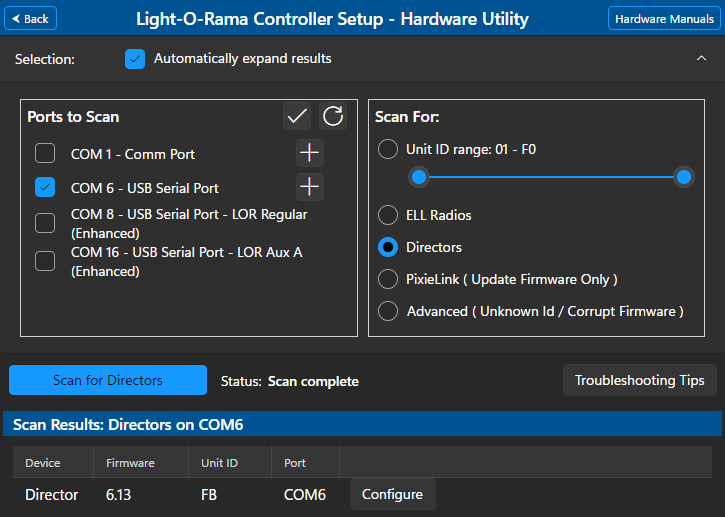Click the plus icon beside COM 1
725x517 pixels.
tap(310, 154)
